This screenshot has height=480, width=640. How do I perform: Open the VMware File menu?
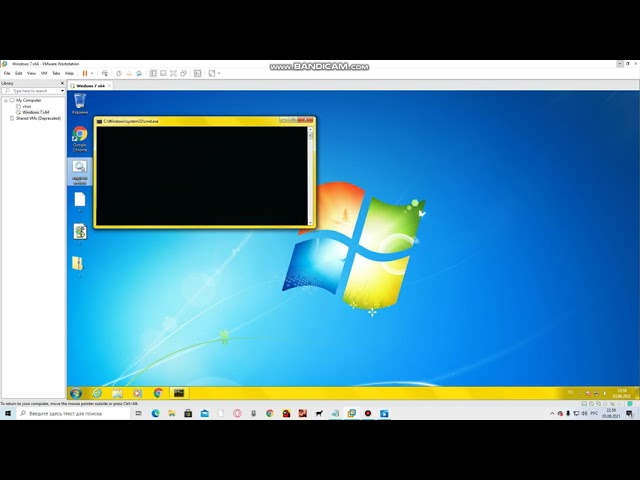pos(7,73)
